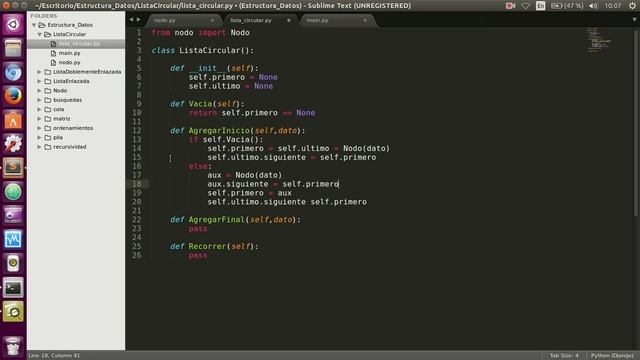
Task: Collapse the Estructura_Datos folder
Action: 34,25
